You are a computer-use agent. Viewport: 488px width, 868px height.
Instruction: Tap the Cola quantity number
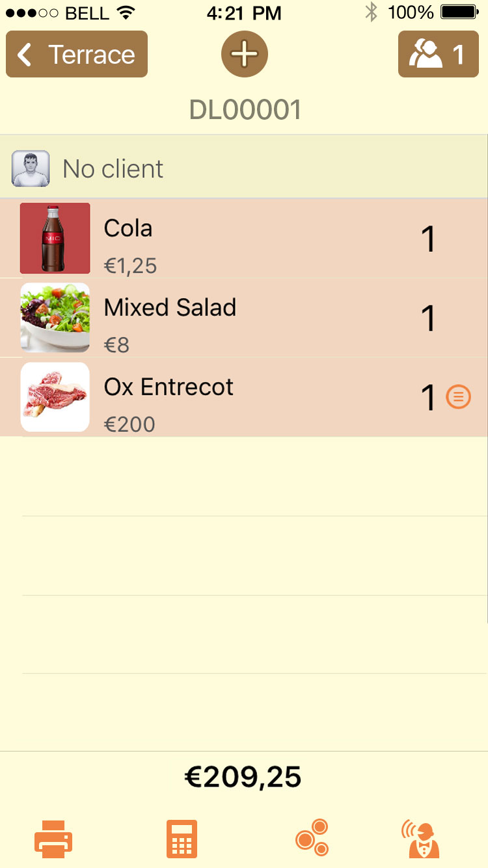pos(428,239)
